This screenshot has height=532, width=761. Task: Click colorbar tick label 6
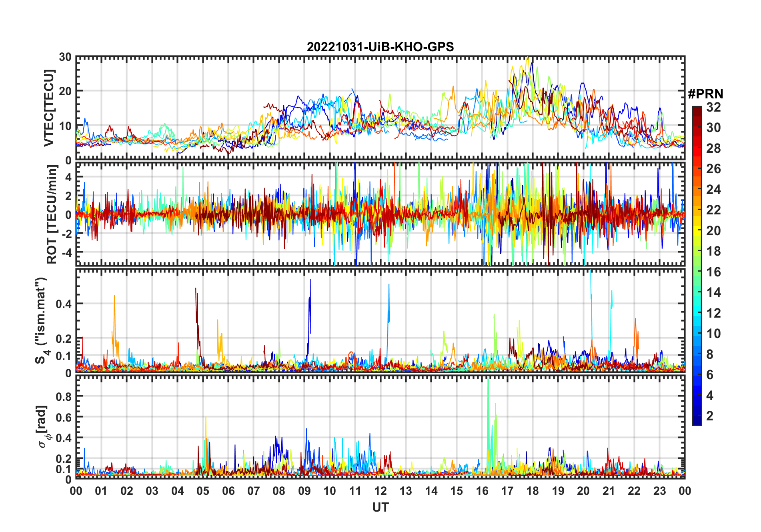pos(710,374)
